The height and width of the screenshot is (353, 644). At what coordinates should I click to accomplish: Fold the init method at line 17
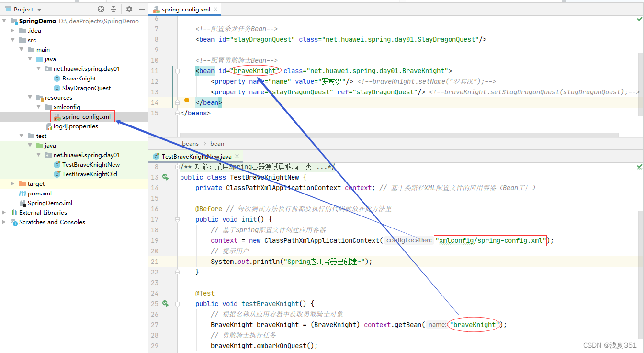(x=177, y=219)
